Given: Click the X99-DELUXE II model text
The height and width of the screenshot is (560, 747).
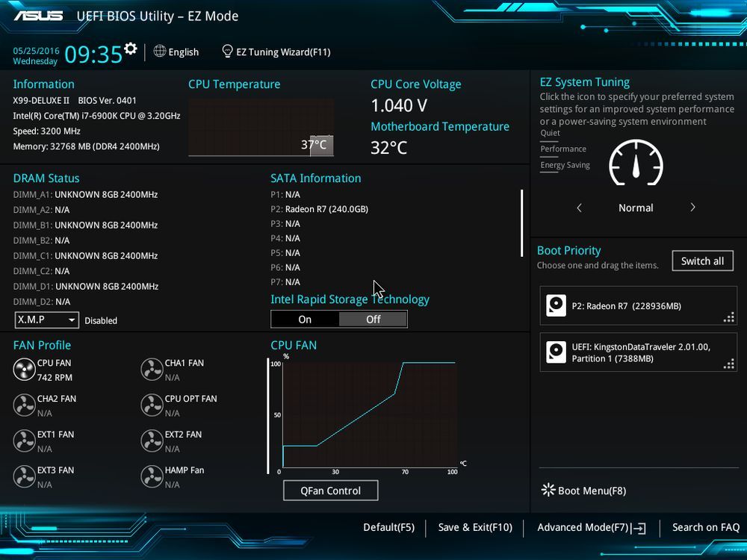Looking at the screenshot, I should tap(41, 101).
